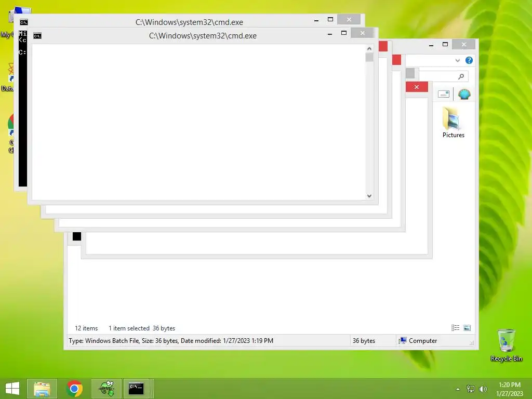This screenshot has height=399, width=532.
Task: Maximize the front cmd.exe window
Action: pos(344,33)
